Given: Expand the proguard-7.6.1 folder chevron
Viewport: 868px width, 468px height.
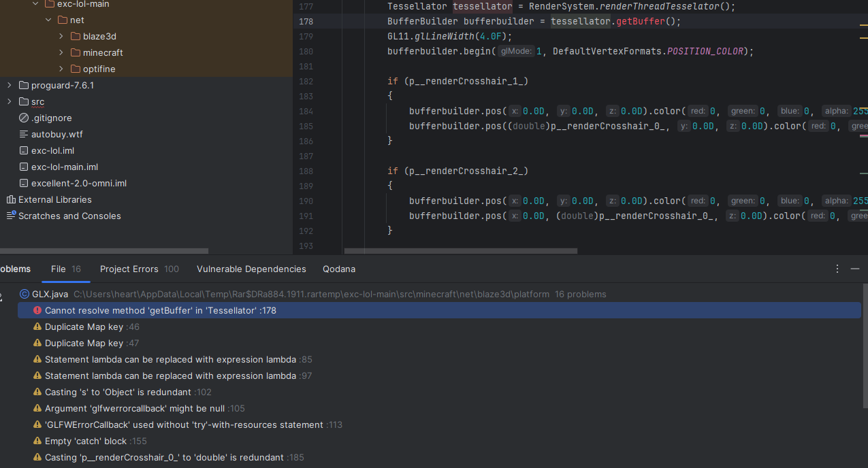Looking at the screenshot, I should [x=10, y=85].
